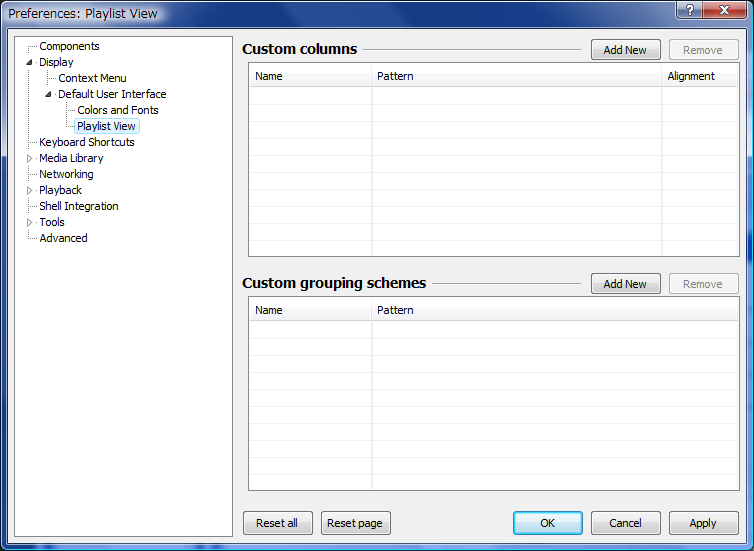Expand the Tools tree node

29,222
